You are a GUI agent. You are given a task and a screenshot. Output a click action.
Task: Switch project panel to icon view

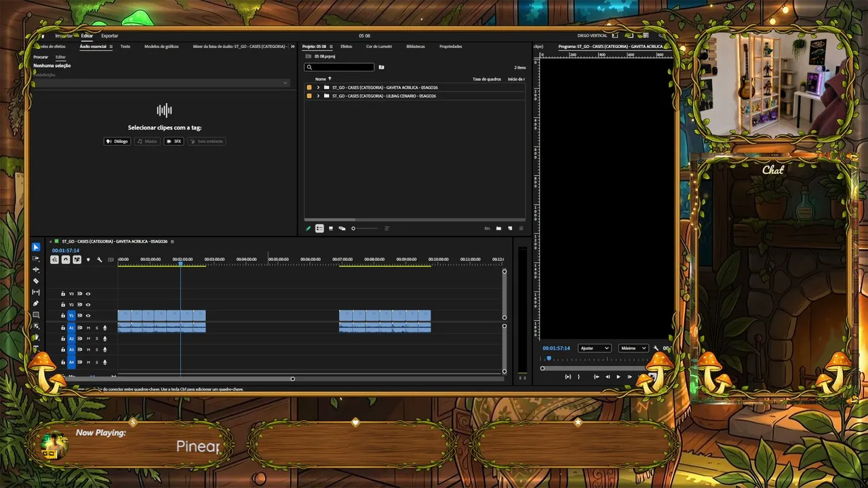[x=331, y=228]
